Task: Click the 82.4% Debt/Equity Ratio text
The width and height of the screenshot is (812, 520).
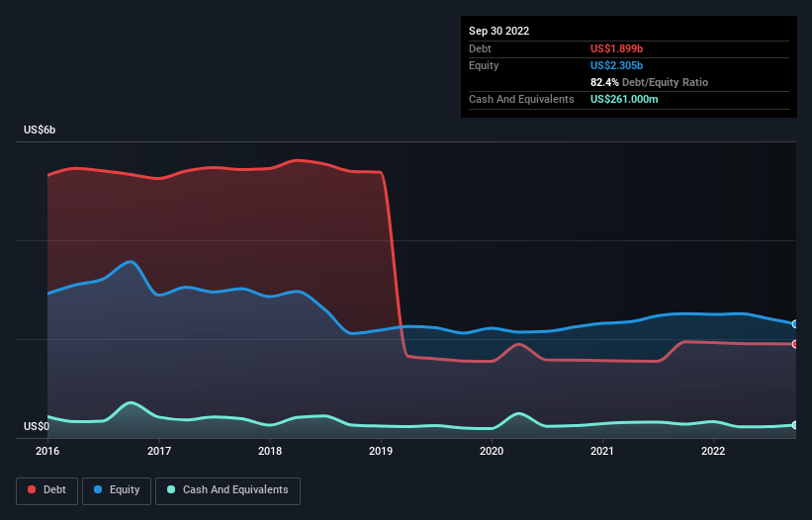Action: click(649, 82)
